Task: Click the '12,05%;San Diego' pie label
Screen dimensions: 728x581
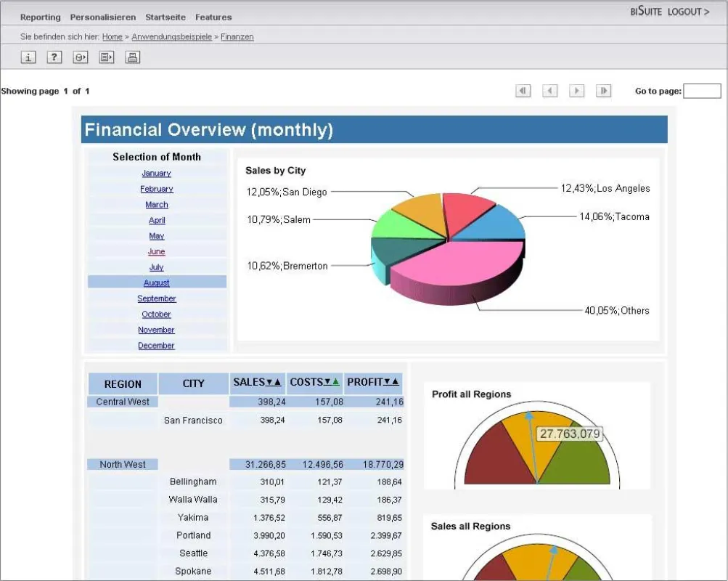Action: click(287, 192)
